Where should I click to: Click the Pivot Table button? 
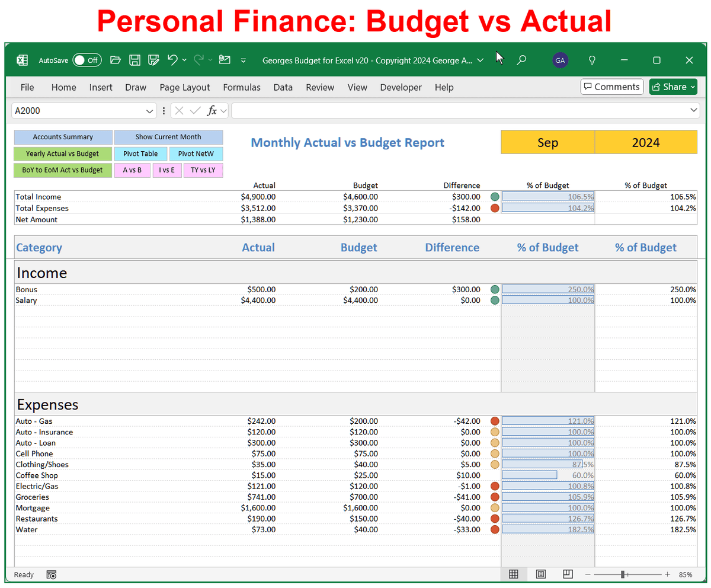coord(140,154)
